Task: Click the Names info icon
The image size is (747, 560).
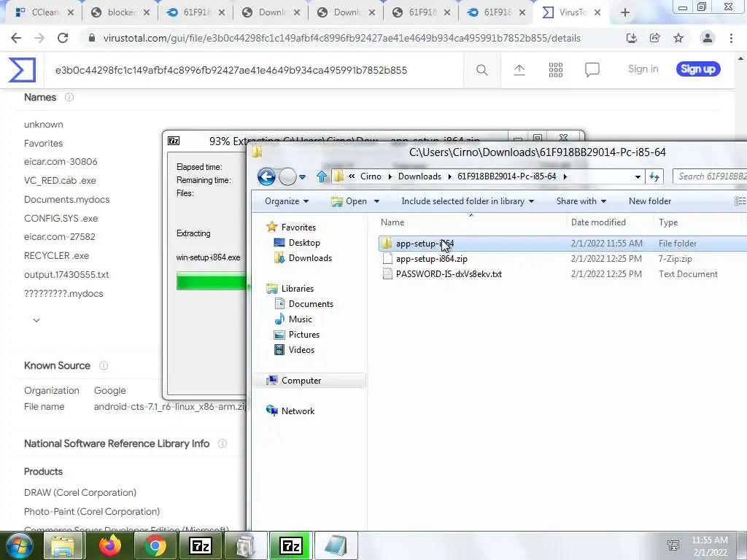Action: (x=69, y=97)
